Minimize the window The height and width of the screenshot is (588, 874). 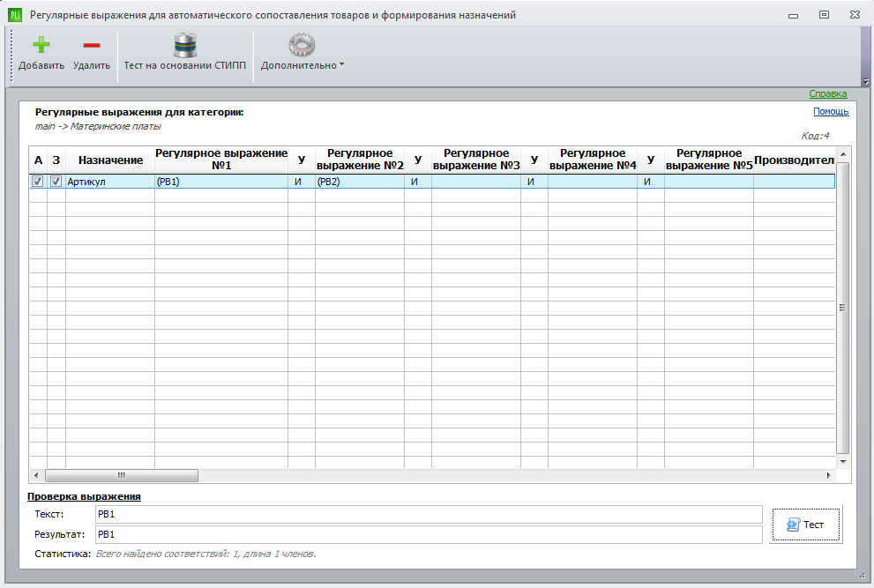[x=793, y=16]
